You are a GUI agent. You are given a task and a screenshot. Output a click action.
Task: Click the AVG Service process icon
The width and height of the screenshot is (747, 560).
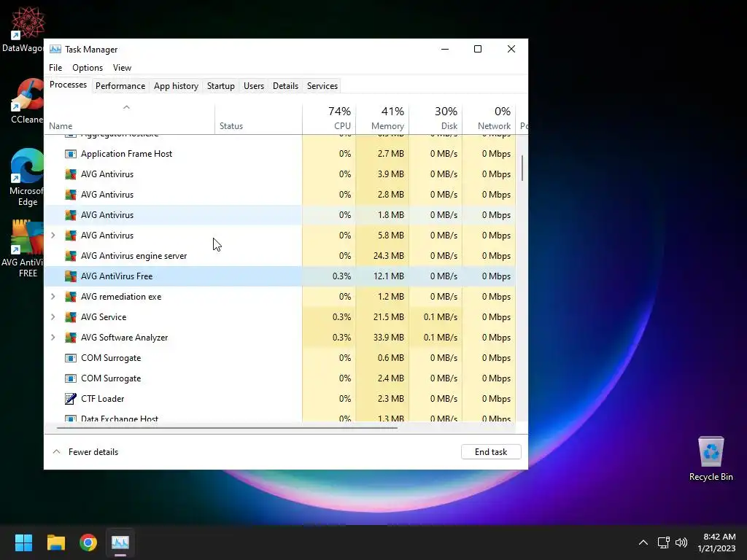pos(71,317)
